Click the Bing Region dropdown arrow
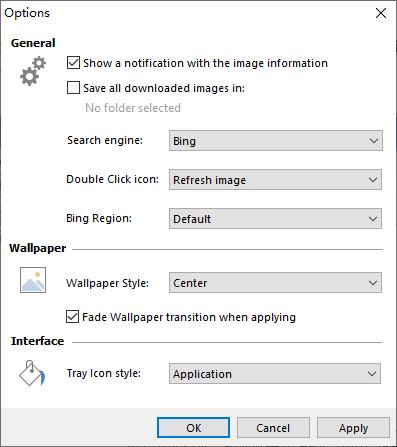The width and height of the screenshot is (397, 447). coord(373,219)
